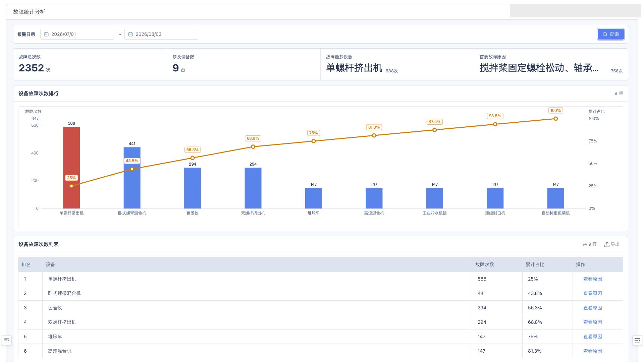The height and width of the screenshot is (362, 644).
Task: Open 查看原因 for 色差仪 row
Action: pyautogui.click(x=592, y=308)
